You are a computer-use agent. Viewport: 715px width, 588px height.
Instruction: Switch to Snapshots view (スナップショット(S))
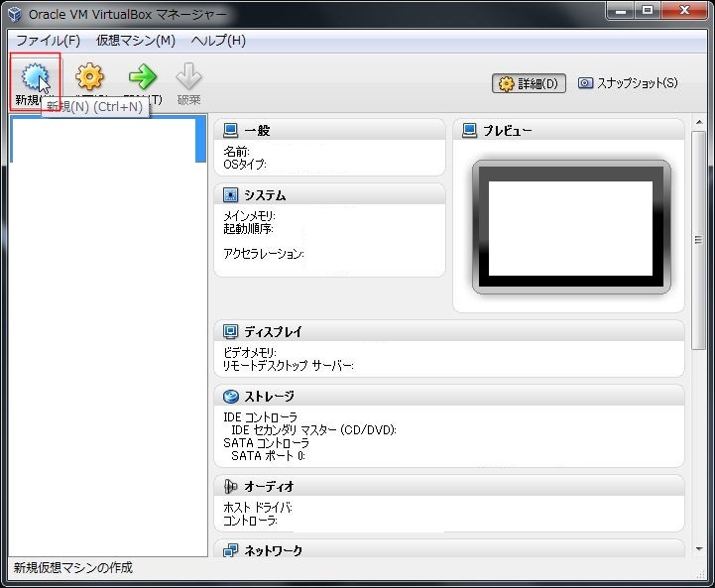[628, 83]
